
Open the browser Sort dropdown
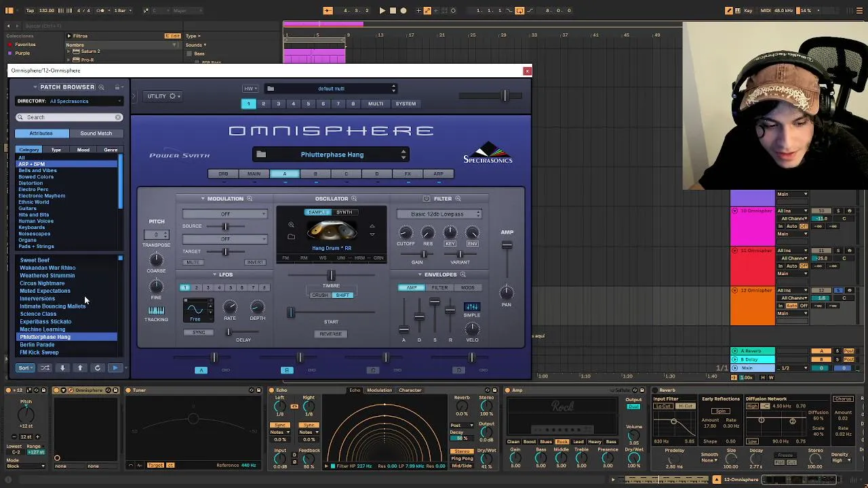24,368
